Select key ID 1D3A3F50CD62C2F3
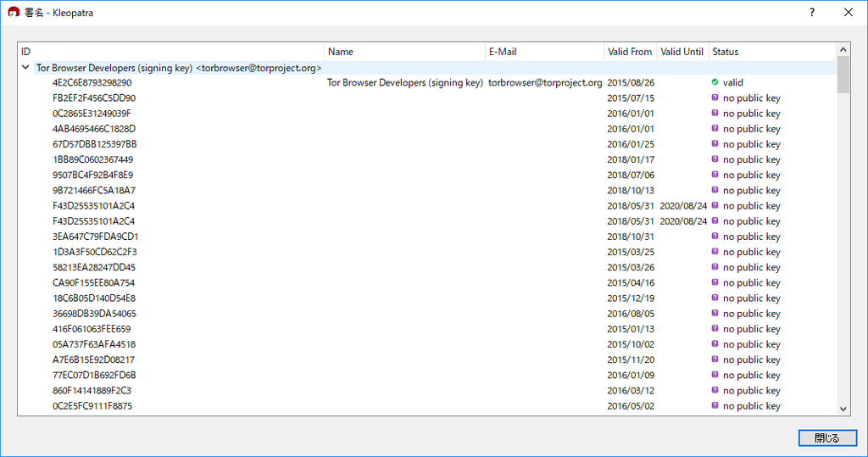Screen dimensions: 868x457 (x=95, y=252)
